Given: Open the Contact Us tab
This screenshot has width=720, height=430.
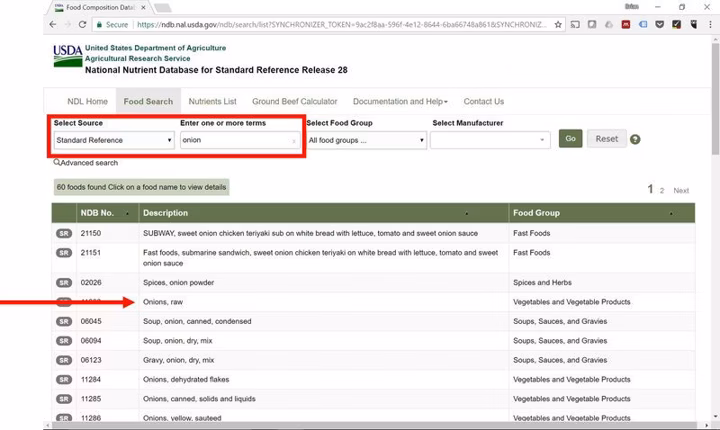Looking at the screenshot, I should pyautogui.click(x=484, y=102).
